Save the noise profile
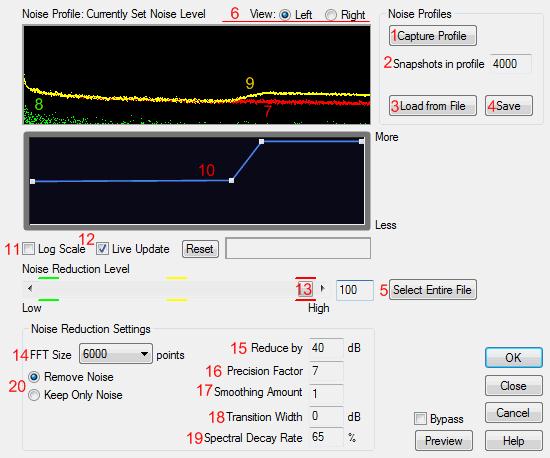550x458 pixels. (509, 106)
